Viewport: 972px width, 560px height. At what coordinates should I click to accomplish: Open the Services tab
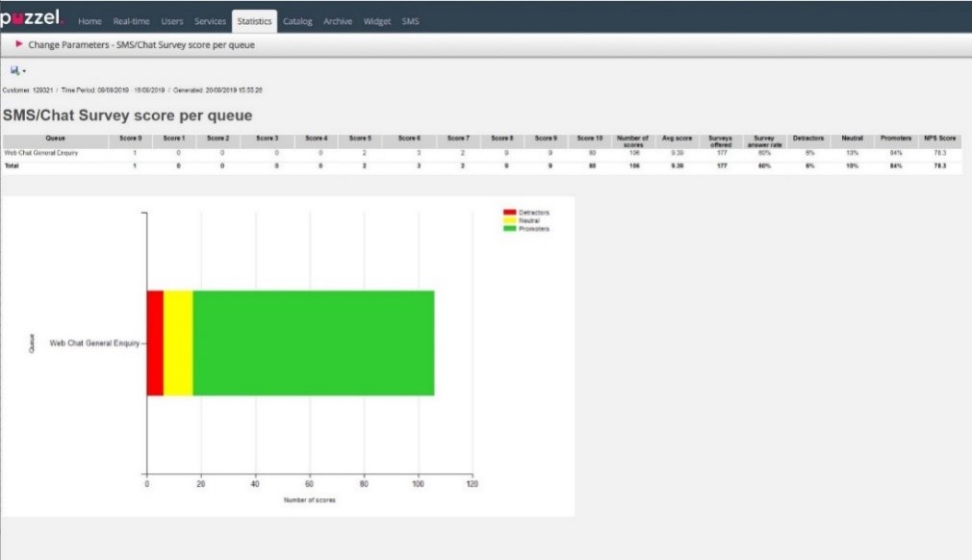pos(210,21)
